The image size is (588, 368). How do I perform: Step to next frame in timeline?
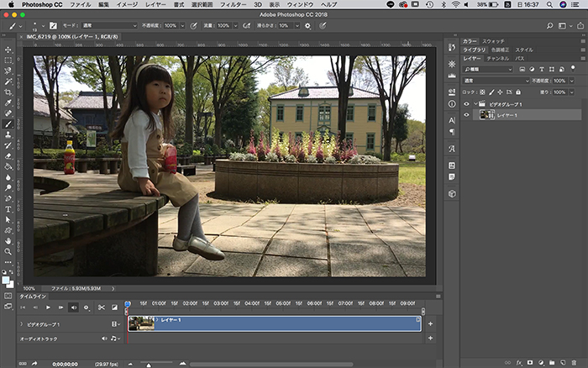60,308
